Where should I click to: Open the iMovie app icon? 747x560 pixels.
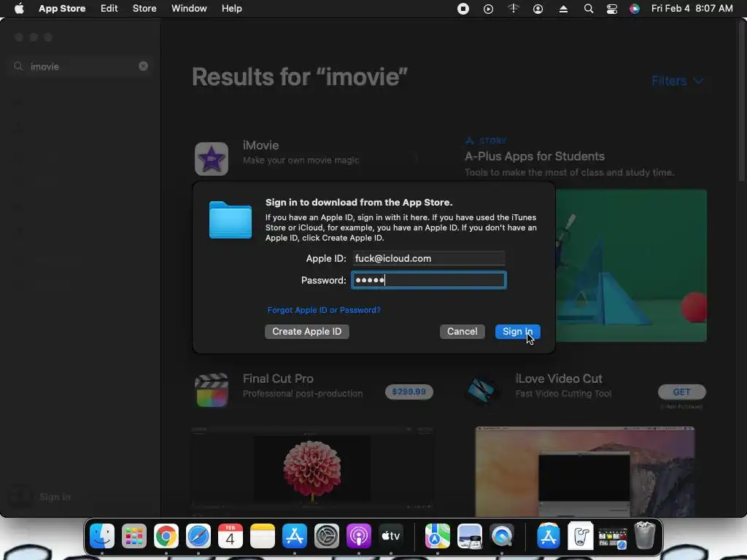212,158
